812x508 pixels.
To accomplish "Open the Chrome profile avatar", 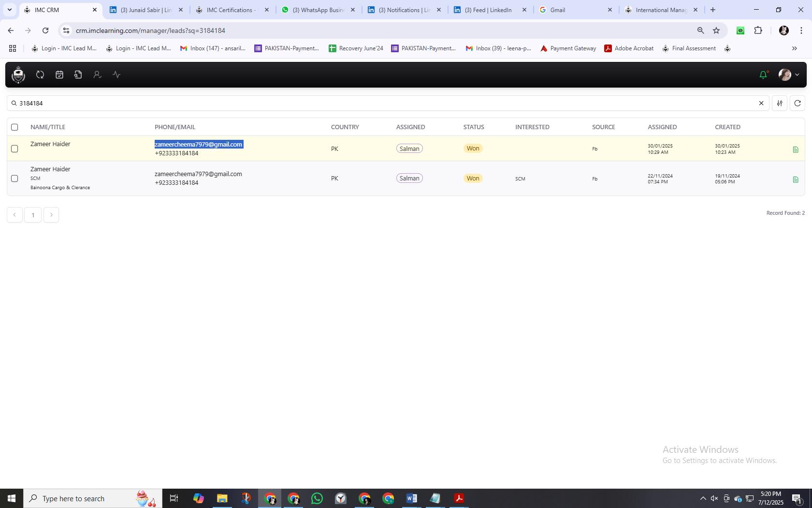I will 784,30.
